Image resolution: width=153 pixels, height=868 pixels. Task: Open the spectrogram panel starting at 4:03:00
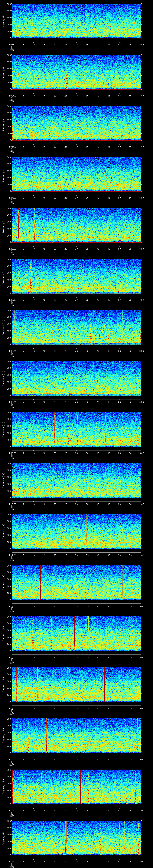(77, 123)
